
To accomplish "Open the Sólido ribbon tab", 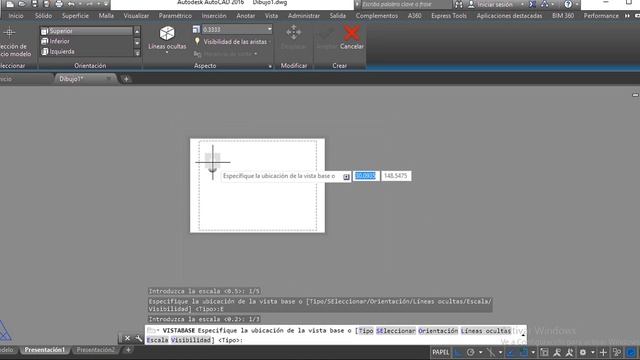I will (x=43, y=16).
